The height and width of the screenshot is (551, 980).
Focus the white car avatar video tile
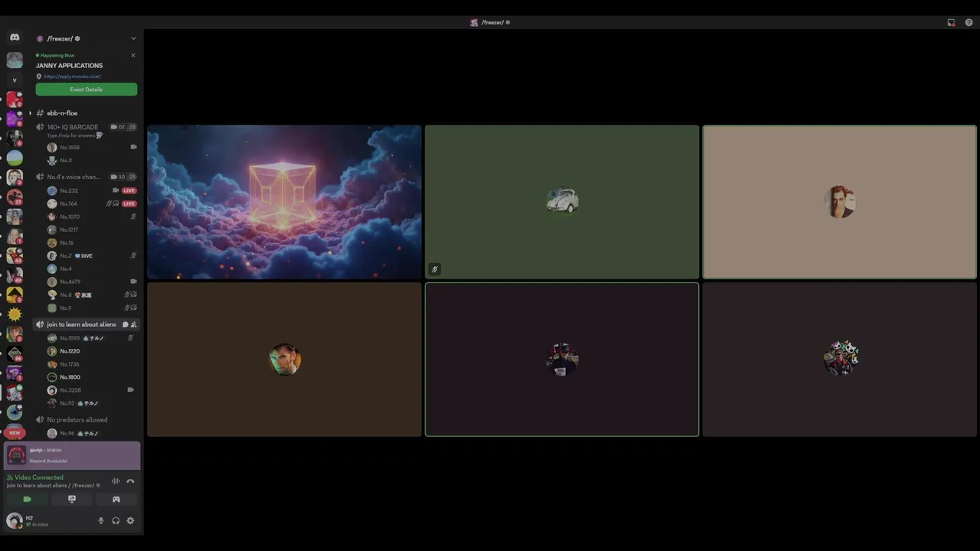coord(562,202)
